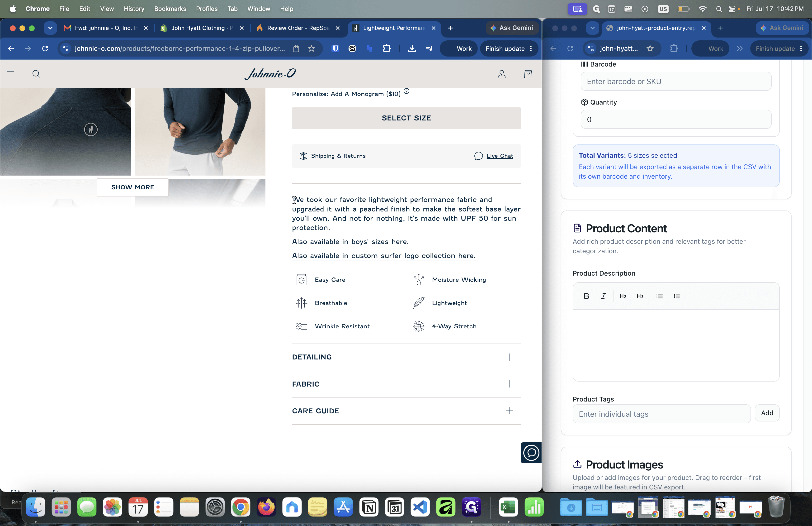Open the Johnnie-O hamburger menu
Screen dimensions: 812x526
pyautogui.click(x=11, y=74)
